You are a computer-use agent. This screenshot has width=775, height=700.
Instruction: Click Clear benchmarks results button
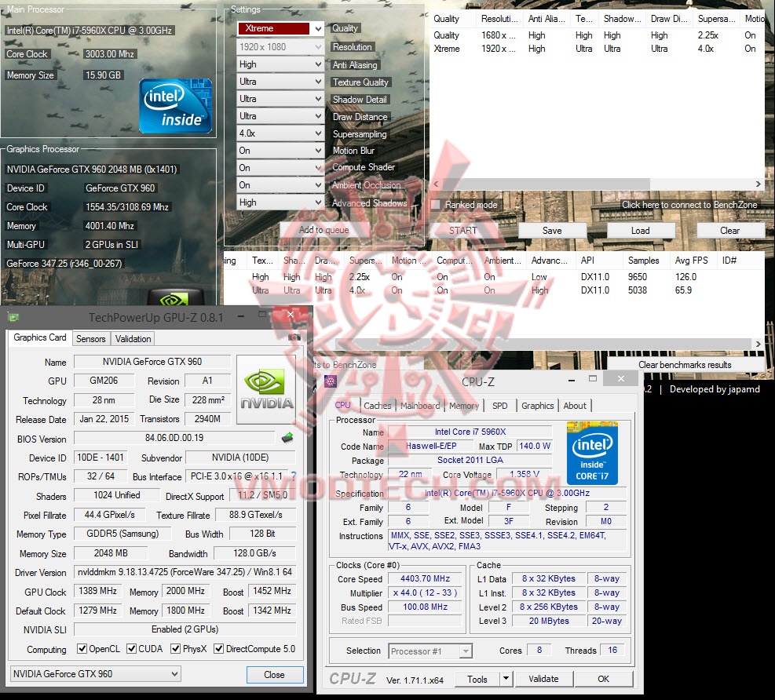click(x=685, y=365)
